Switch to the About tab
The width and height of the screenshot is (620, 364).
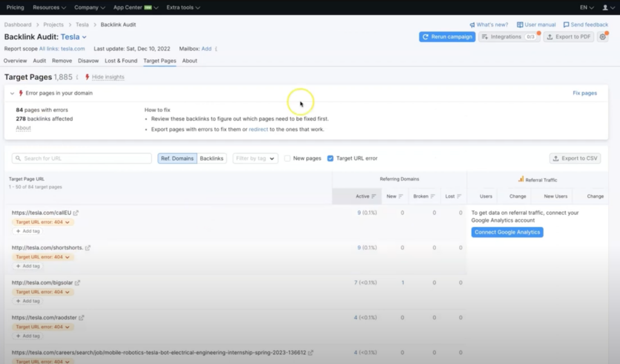pyautogui.click(x=190, y=61)
